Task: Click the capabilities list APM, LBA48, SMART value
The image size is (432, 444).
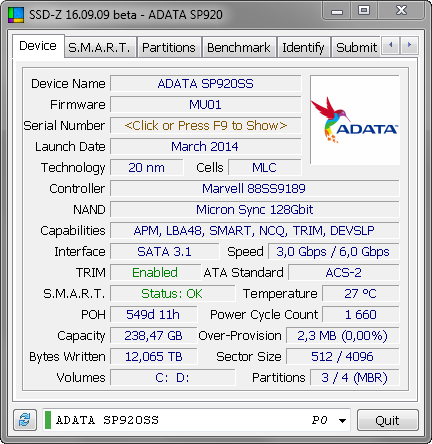Action: pyautogui.click(x=254, y=231)
